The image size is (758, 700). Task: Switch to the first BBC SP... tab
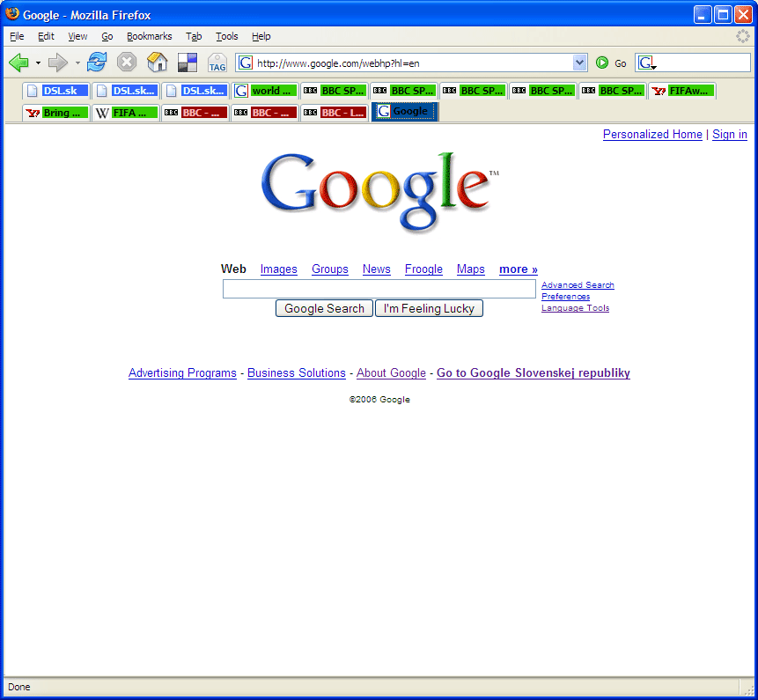335,91
